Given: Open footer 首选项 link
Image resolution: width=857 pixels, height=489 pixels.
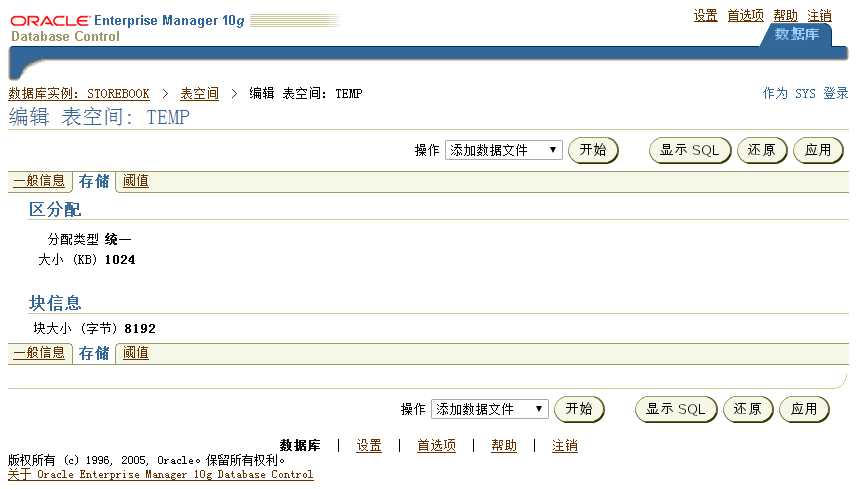Looking at the screenshot, I should pyautogui.click(x=436, y=446).
